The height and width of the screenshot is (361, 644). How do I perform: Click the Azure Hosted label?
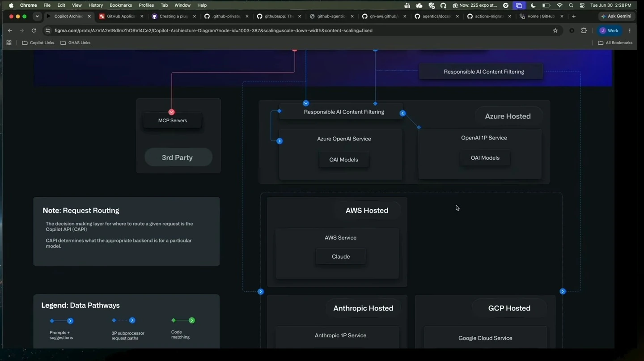pyautogui.click(x=508, y=116)
